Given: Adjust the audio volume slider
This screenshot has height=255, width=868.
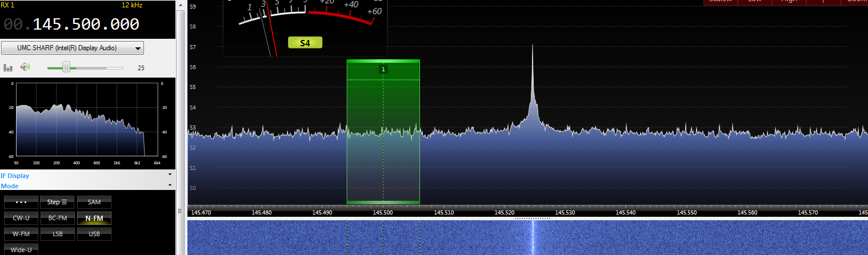Looking at the screenshot, I should coord(66,67).
